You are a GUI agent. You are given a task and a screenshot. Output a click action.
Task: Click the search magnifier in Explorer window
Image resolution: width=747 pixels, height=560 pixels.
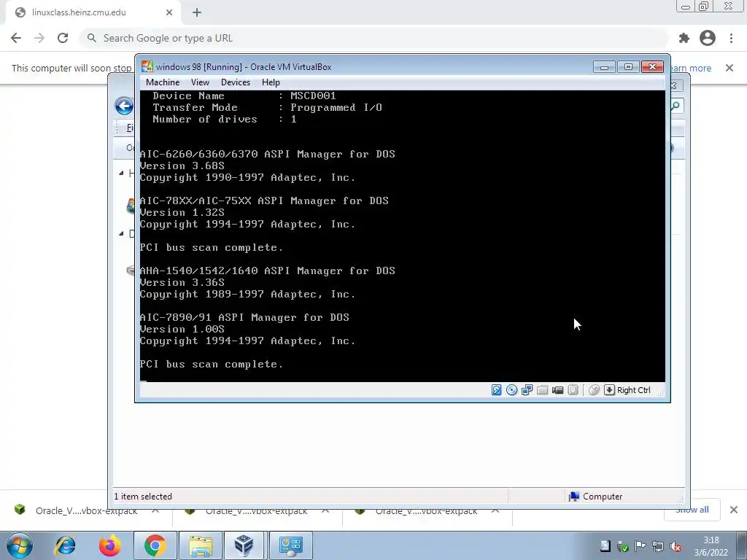pos(676,106)
